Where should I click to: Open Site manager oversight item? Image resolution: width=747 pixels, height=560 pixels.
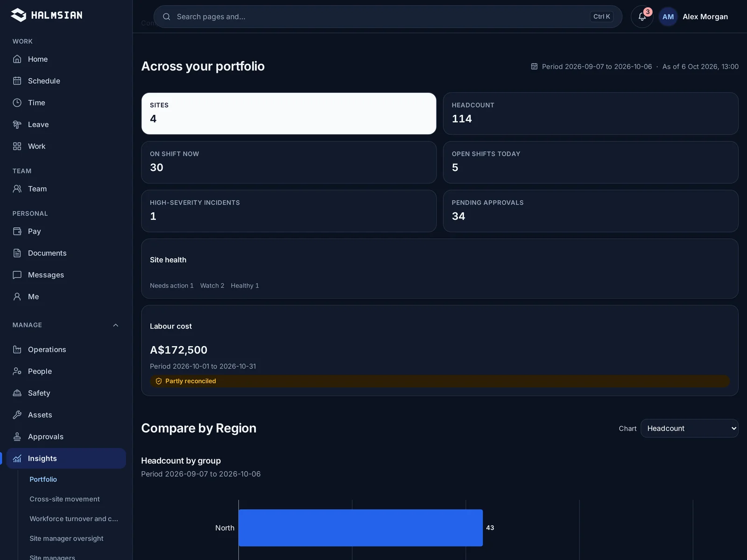pos(66,538)
